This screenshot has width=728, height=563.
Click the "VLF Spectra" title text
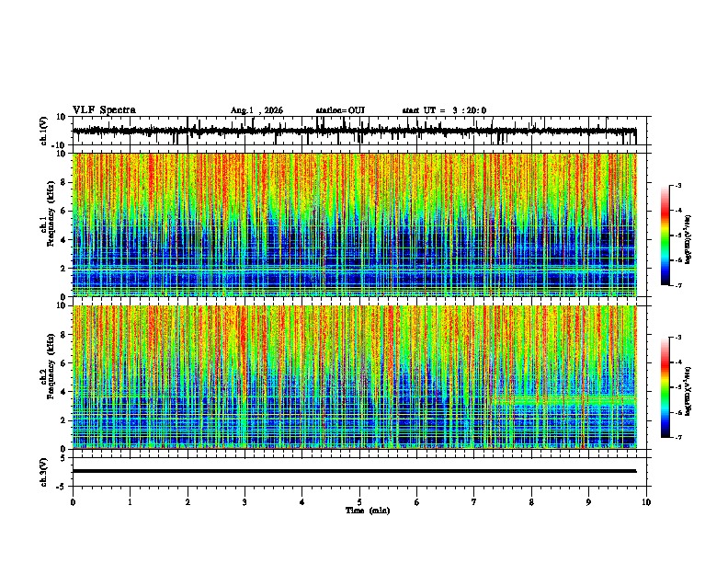pos(104,110)
